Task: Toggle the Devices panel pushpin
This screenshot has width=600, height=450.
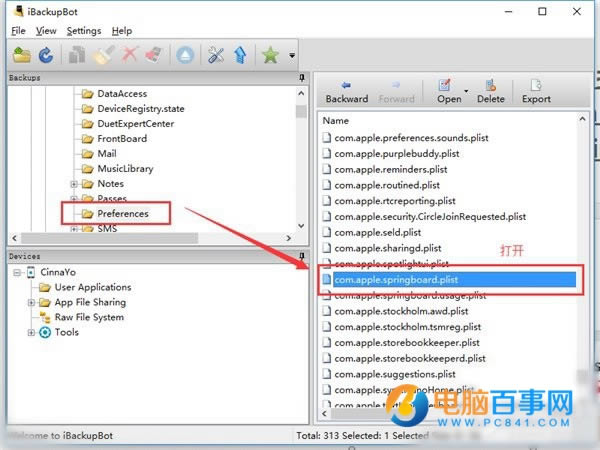Action: 302,256
